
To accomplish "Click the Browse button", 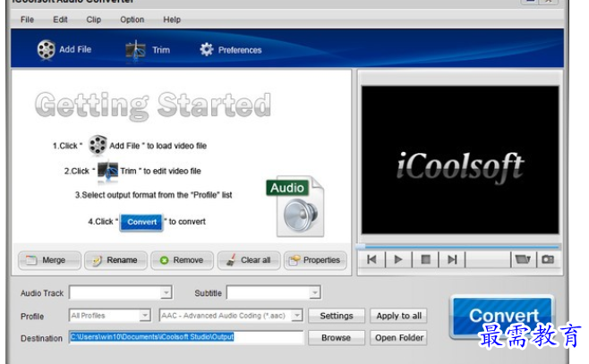I will pos(337,338).
